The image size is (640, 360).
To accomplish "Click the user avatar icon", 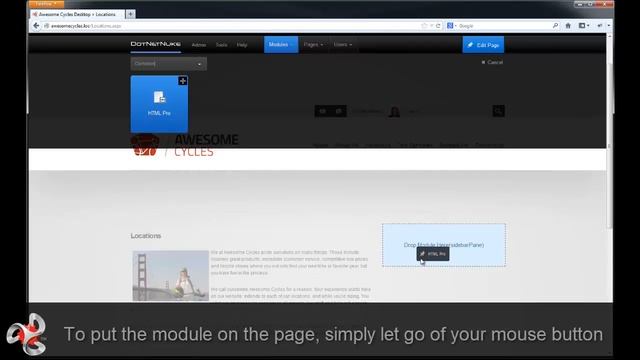I will click(394, 111).
